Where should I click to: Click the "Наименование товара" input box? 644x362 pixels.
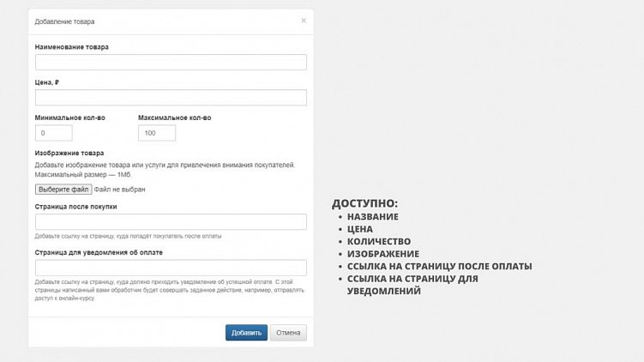point(171,62)
